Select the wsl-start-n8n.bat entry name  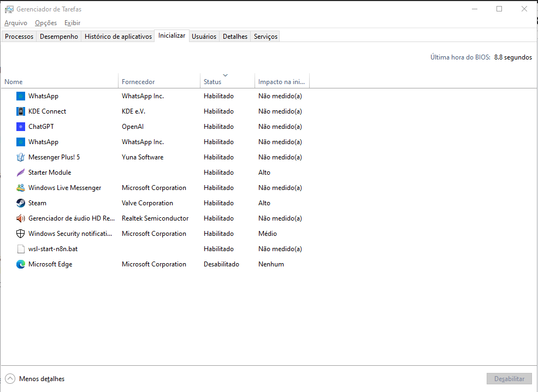click(x=53, y=248)
